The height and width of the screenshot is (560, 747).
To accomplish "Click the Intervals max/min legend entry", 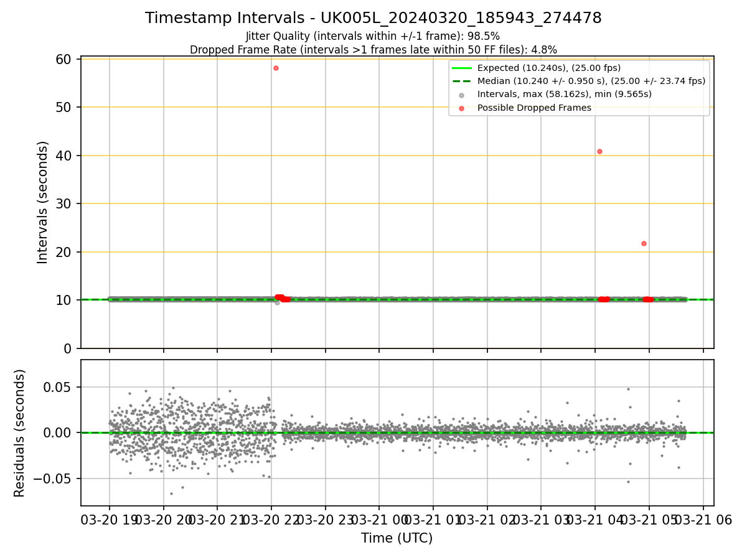I will 552,95.
